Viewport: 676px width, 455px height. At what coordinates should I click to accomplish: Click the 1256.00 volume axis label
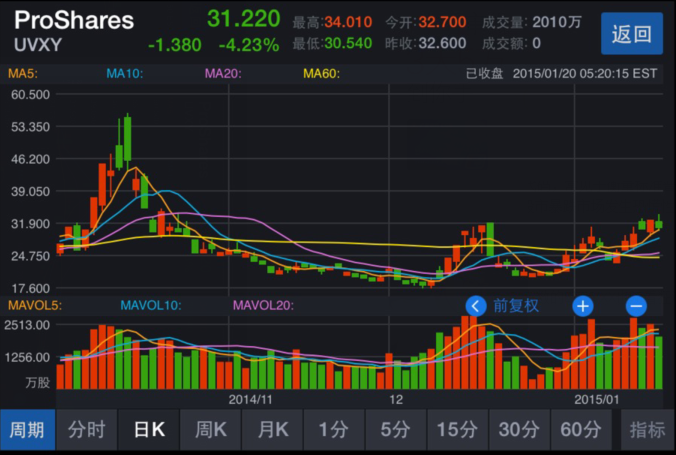27,358
